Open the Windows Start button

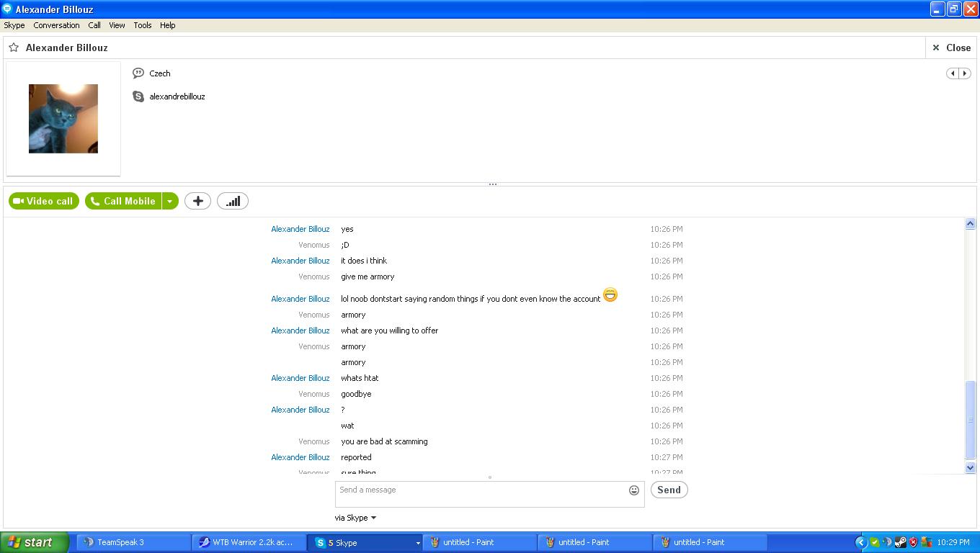(35, 542)
